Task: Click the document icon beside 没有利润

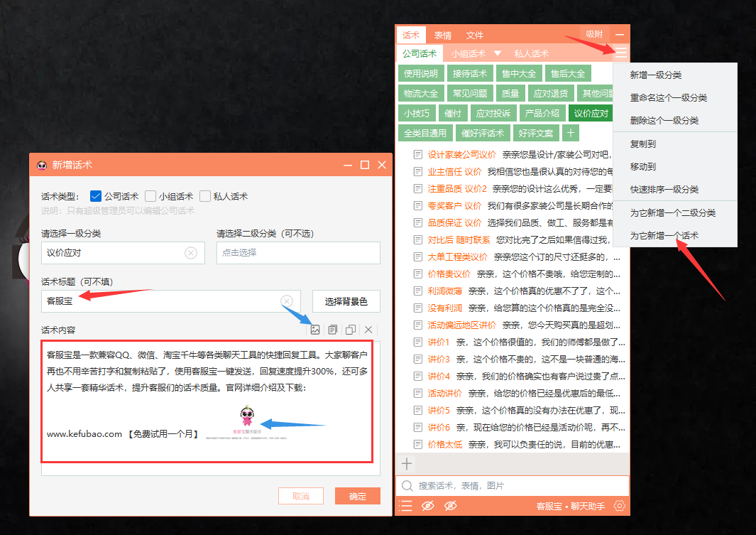Action: click(x=418, y=308)
